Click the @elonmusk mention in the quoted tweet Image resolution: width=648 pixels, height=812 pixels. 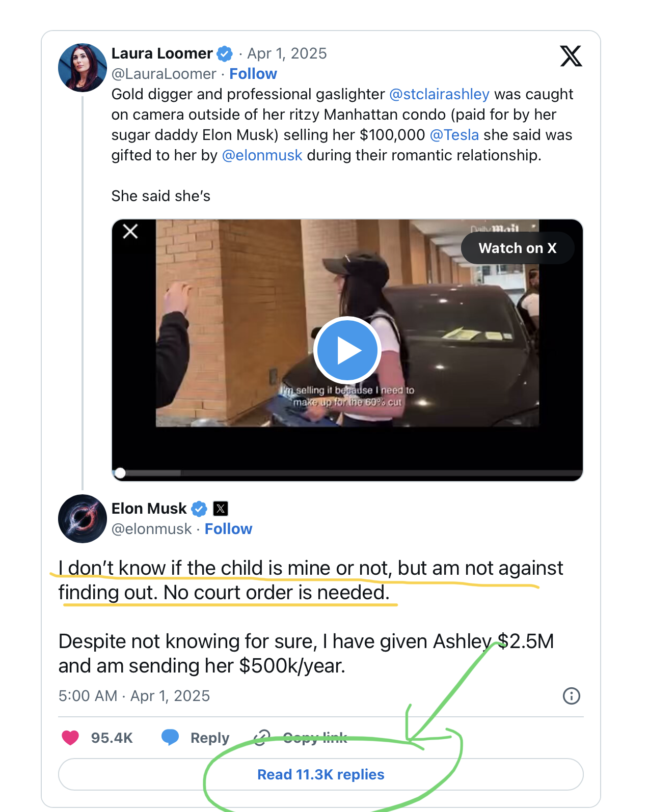(x=262, y=155)
